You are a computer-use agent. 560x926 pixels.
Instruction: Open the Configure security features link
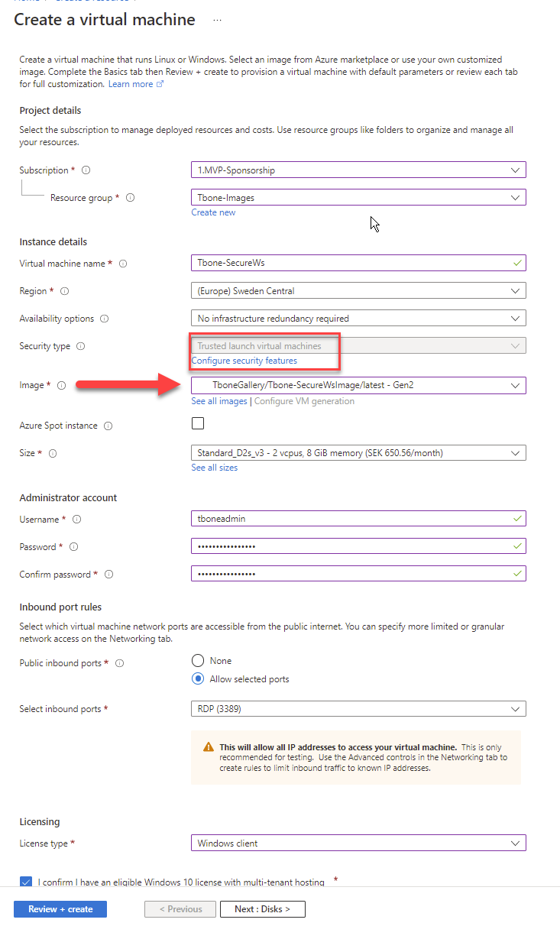click(x=244, y=361)
